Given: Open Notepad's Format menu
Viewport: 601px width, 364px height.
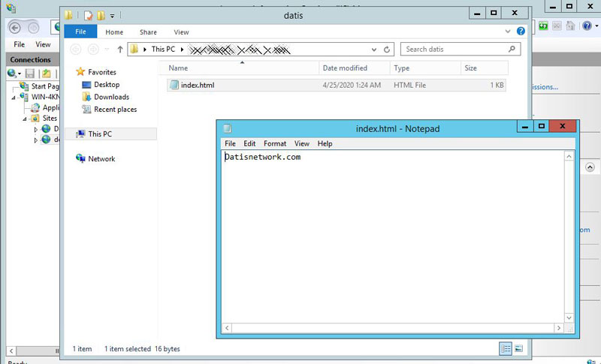Looking at the screenshot, I should [x=275, y=143].
